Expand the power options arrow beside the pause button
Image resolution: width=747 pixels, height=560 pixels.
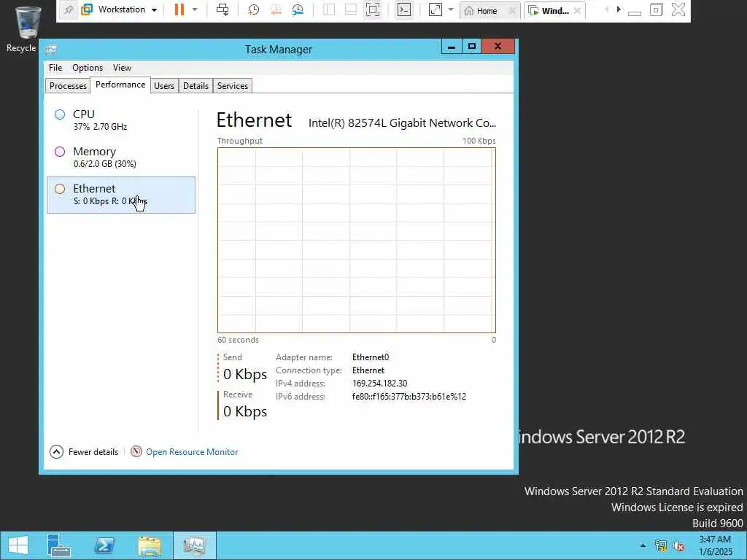tap(195, 9)
